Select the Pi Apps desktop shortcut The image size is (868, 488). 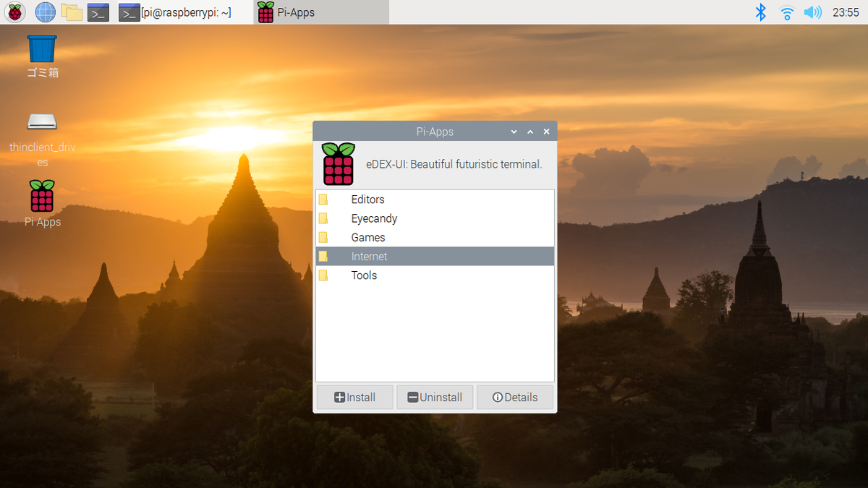coord(42,204)
